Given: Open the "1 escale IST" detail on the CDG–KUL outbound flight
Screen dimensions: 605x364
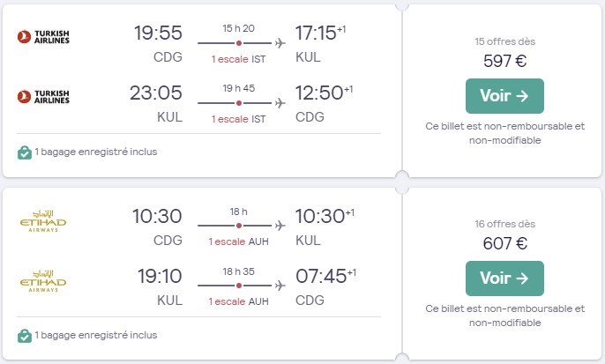Looking at the screenshot, I should click(x=238, y=59).
